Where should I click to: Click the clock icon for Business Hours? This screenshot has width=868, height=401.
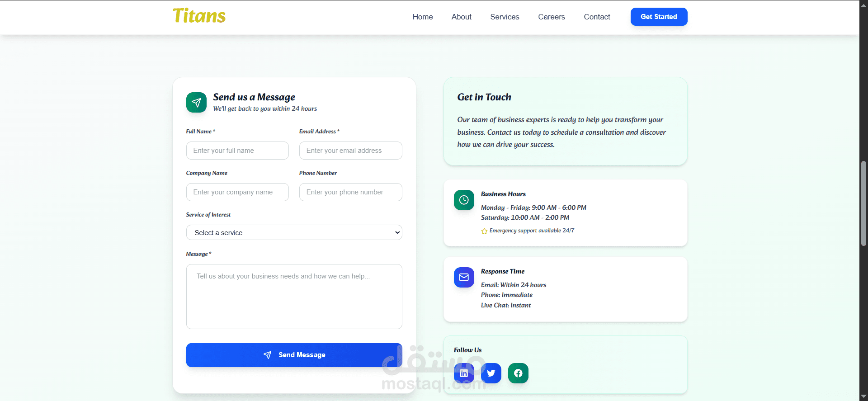(x=464, y=200)
